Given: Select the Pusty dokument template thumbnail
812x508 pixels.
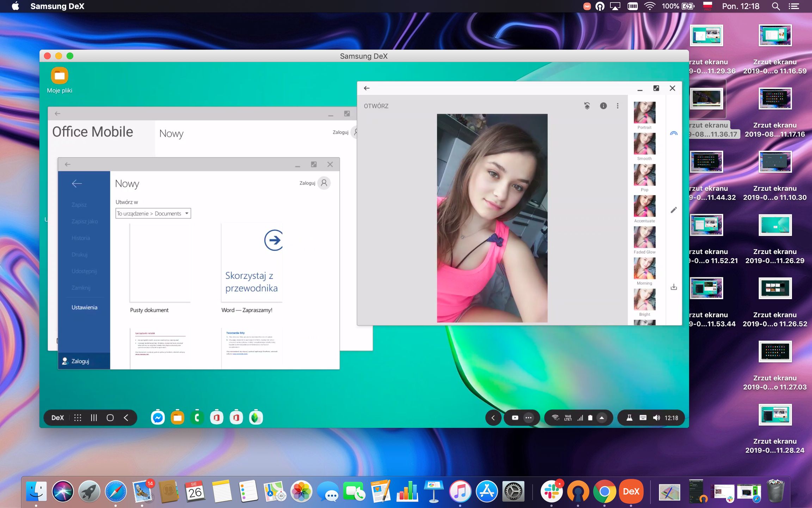Looking at the screenshot, I should [160, 263].
